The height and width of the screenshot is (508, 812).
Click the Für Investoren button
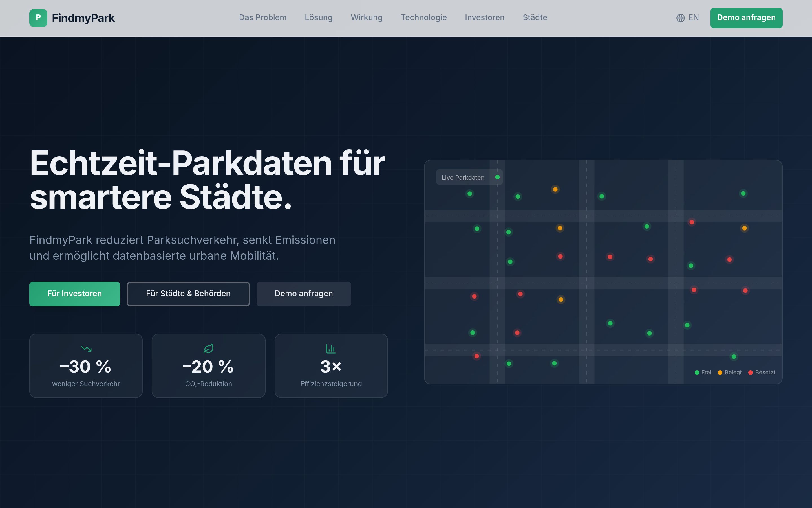pos(74,294)
